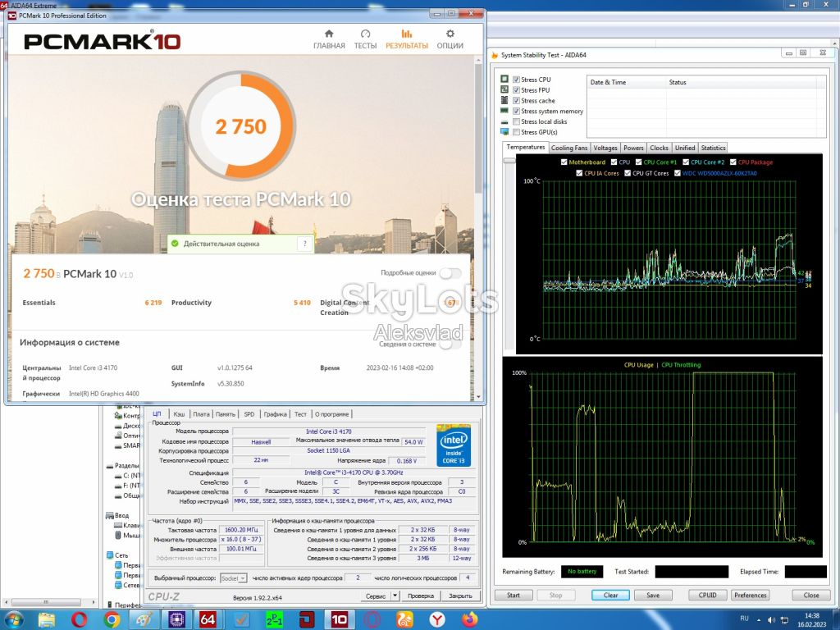840x630 pixels.
Task: Launch Firefox from the taskbar
Action: 470,619
